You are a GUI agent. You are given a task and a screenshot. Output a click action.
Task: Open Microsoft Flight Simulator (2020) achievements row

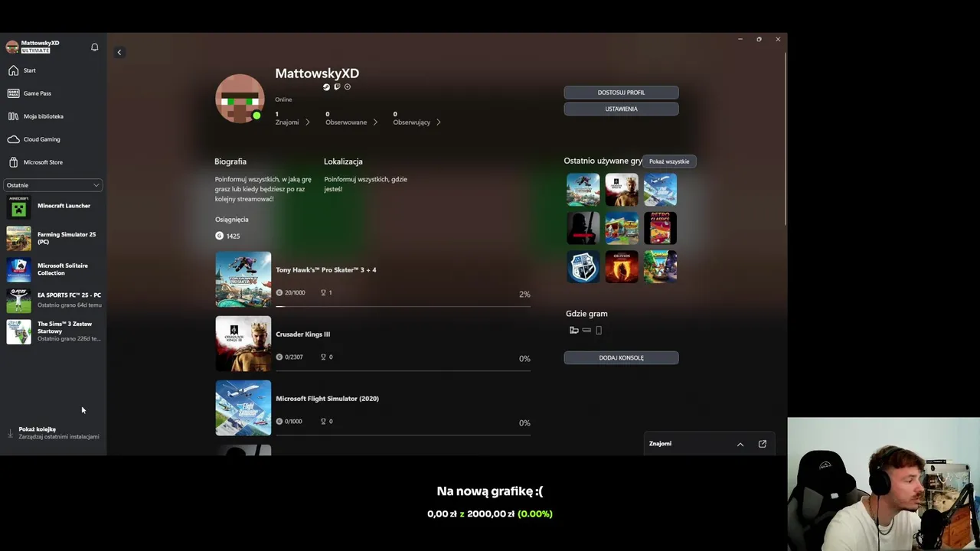(373, 408)
